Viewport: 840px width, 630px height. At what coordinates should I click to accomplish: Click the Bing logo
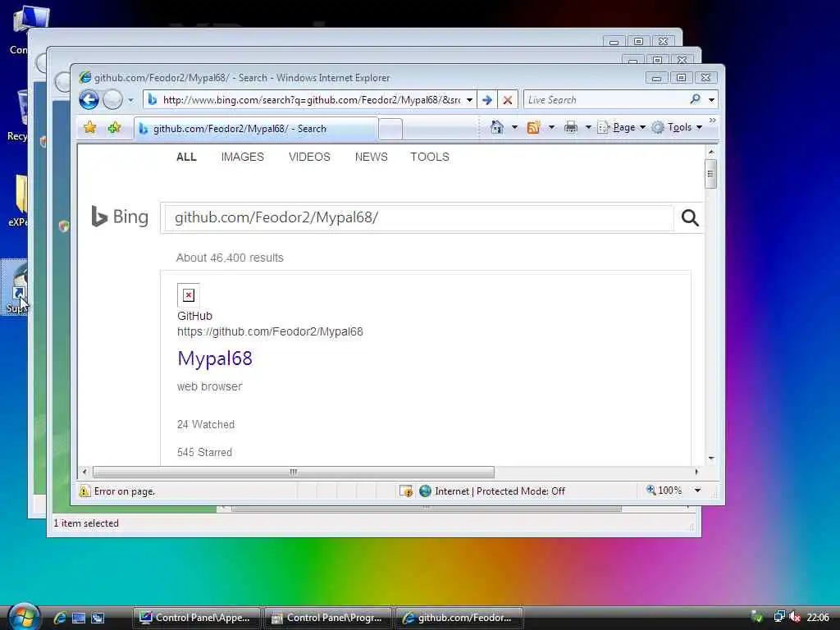119,217
